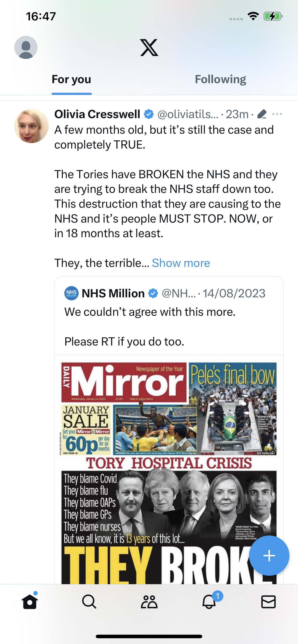
Task: Tap the X logo at top
Action: coord(149,47)
